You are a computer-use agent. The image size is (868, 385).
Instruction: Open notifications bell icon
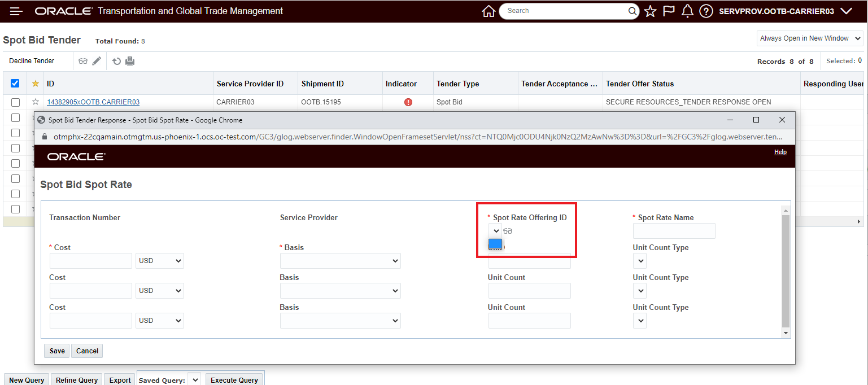click(x=687, y=11)
